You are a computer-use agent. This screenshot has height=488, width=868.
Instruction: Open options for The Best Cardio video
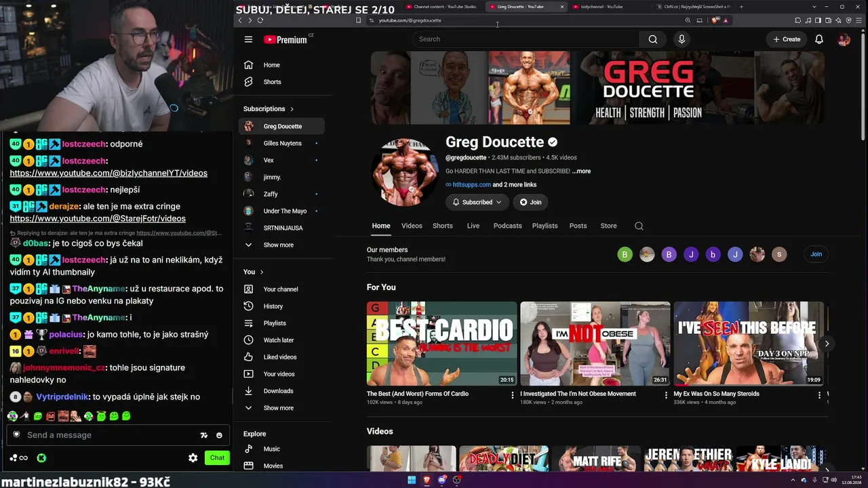point(512,395)
